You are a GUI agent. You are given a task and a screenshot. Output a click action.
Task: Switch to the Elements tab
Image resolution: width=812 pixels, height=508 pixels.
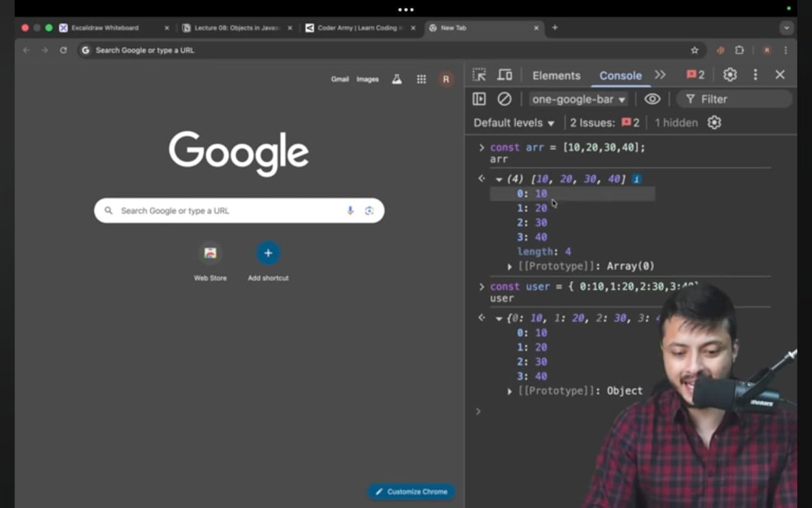[x=556, y=75]
